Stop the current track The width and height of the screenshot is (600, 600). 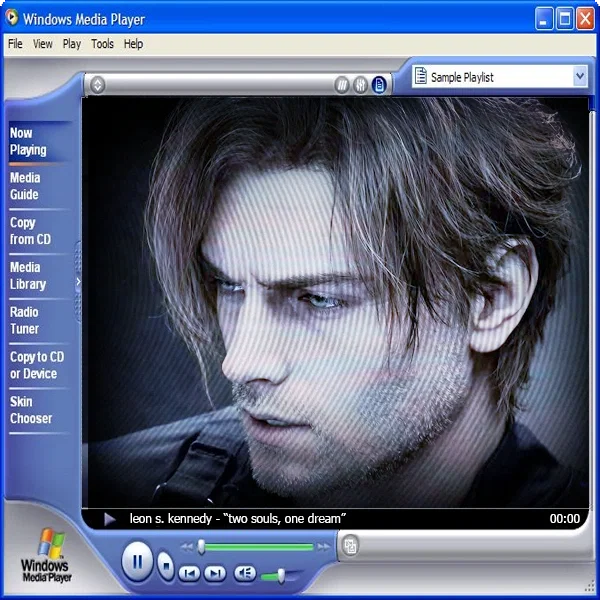[166, 565]
